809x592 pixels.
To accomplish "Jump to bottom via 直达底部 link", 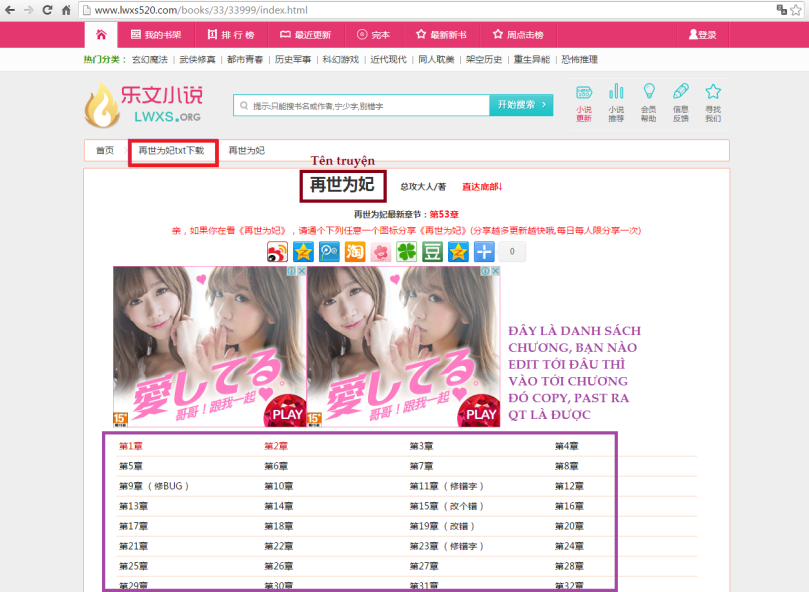I will 482,187.
